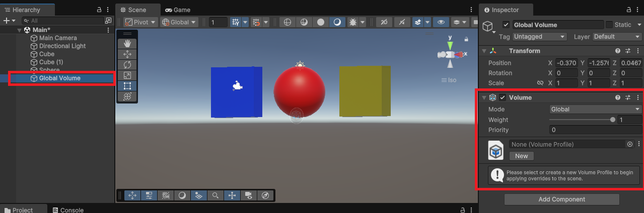Viewport: 644px width, 213px height.
Task: Click the snap increment icon
Action: [256, 22]
